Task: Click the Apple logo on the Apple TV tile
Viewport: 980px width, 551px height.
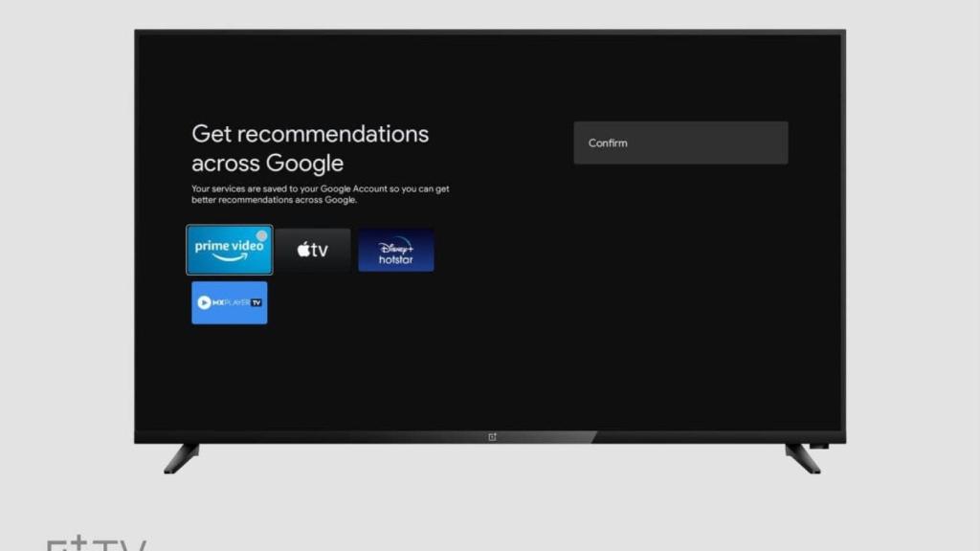Action: point(302,250)
